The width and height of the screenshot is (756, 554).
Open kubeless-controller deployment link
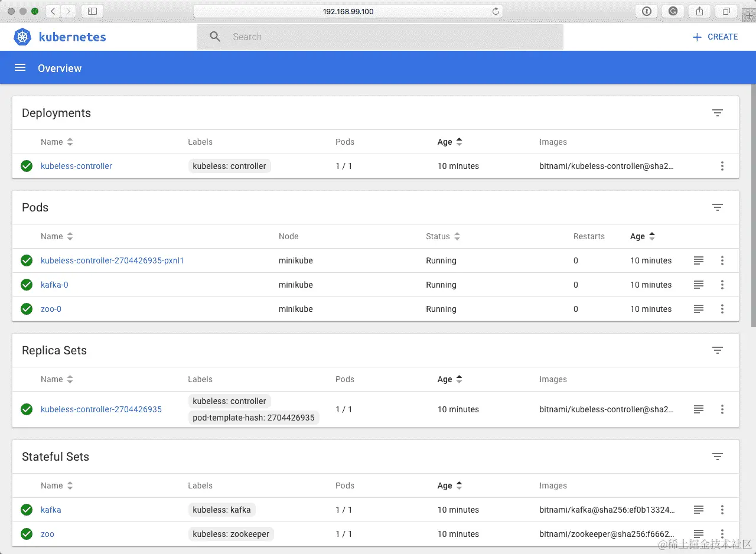(76, 166)
